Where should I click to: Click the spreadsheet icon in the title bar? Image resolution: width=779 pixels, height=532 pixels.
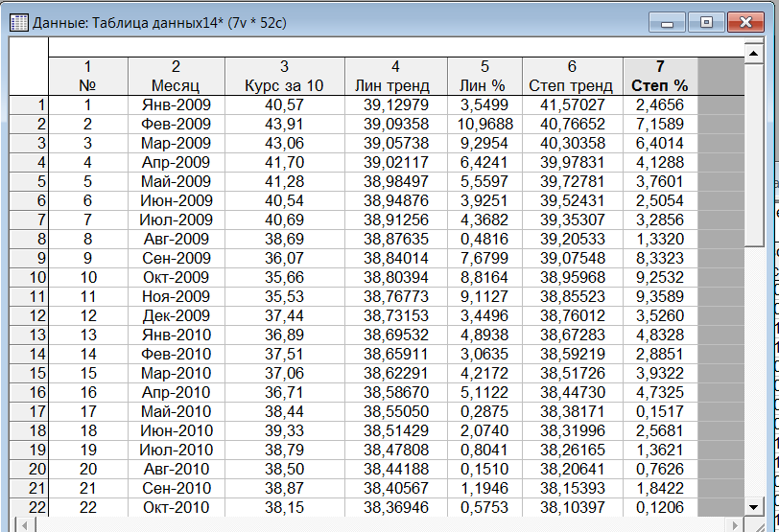[19, 23]
